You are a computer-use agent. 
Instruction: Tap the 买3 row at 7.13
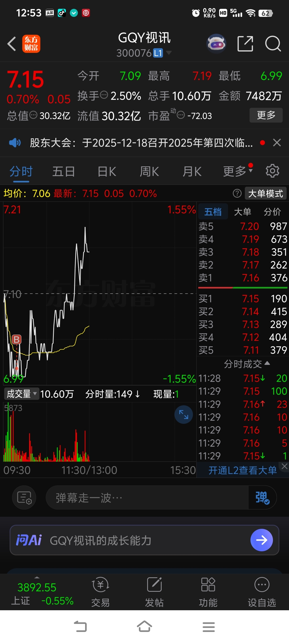tap(243, 324)
